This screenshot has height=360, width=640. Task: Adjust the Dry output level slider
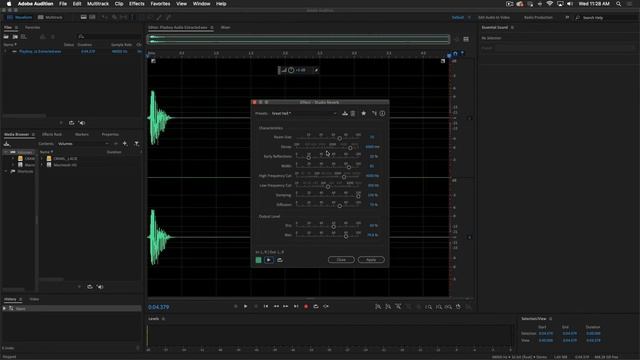point(333,227)
